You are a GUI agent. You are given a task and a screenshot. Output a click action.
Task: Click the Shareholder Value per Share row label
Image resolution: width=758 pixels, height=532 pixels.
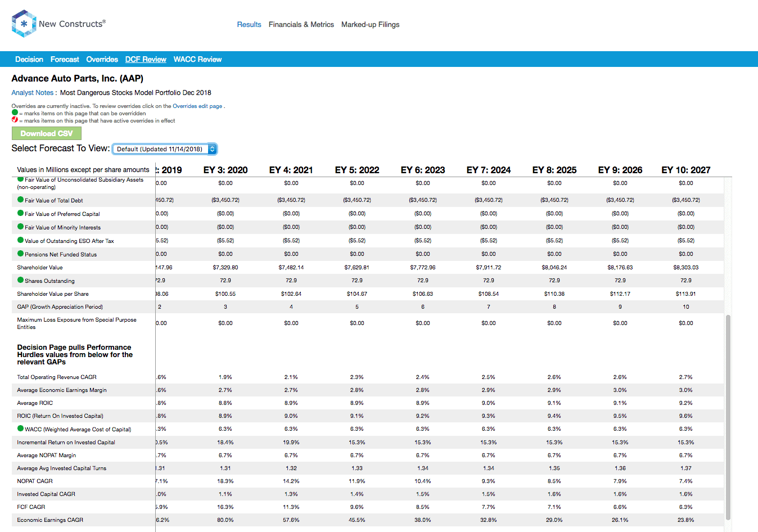pyautogui.click(x=53, y=294)
